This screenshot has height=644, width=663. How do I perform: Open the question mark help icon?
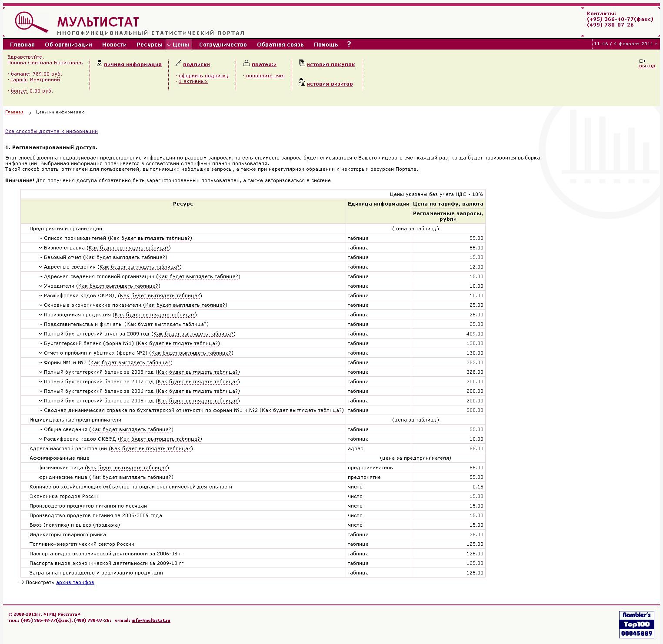(x=349, y=44)
